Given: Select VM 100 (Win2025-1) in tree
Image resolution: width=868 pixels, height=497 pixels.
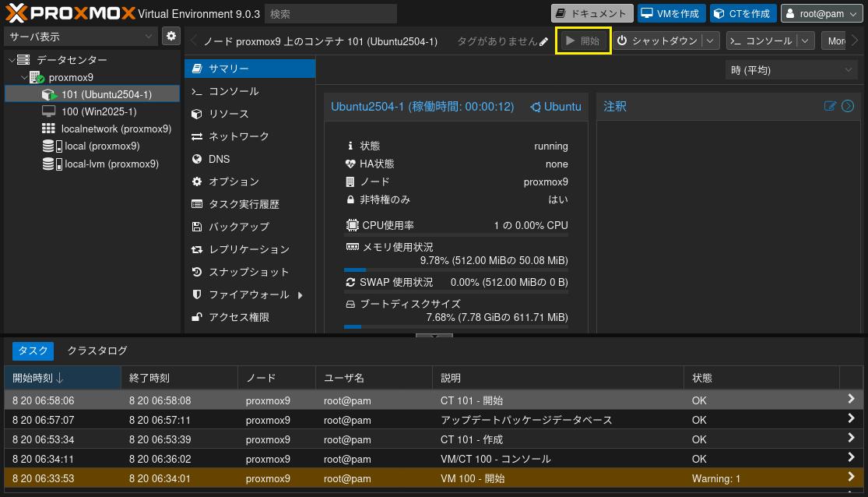Looking at the screenshot, I should coord(93,111).
